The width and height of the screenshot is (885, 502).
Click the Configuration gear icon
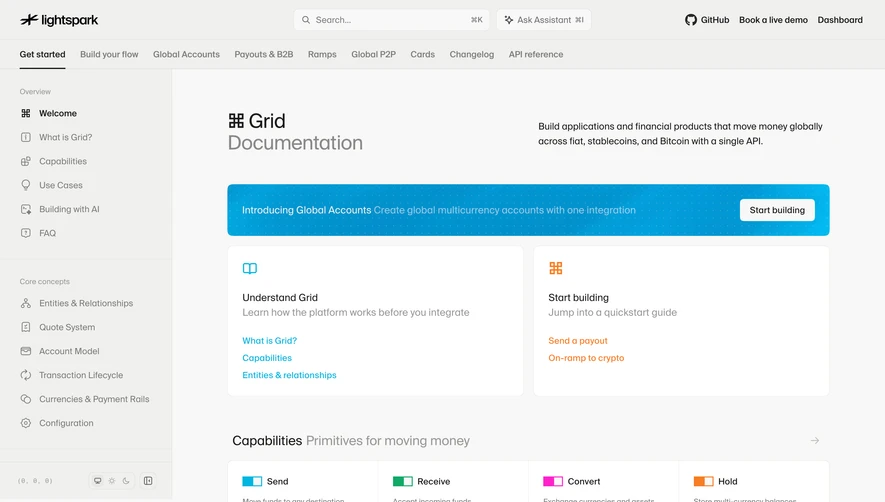(26, 423)
